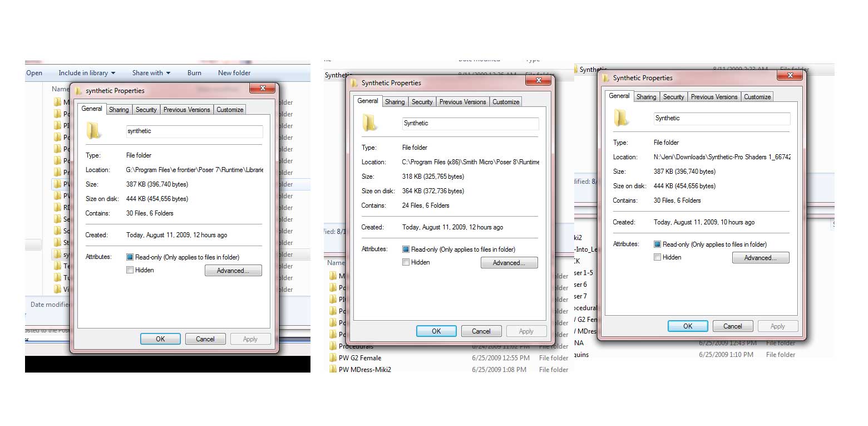Click the date 6/25/2009 12:43 PM
Image resolution: width=868 pixels, height=426 pixels.
(728, 343)
